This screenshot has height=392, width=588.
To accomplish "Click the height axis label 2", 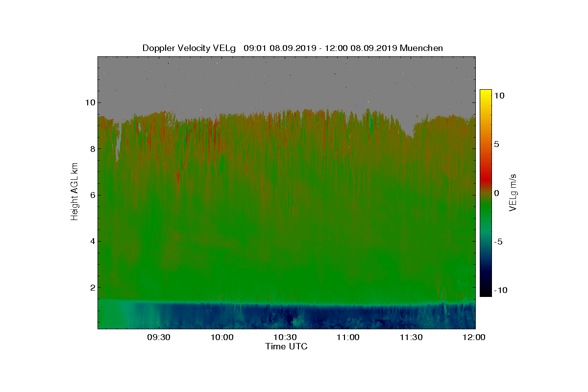I will [92, 287].
